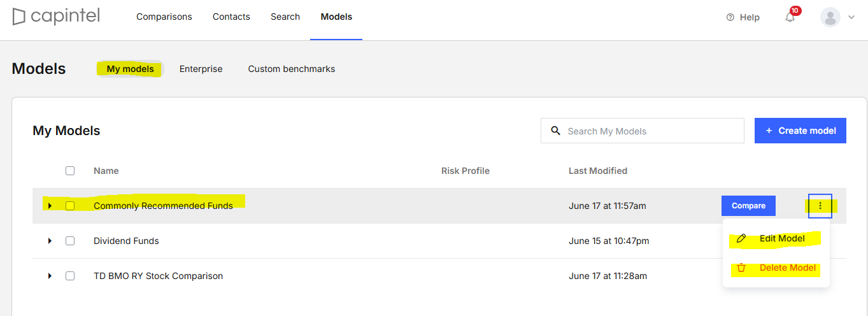The image size is (868, 316).
Task: Expand the Commonly Recommended Funds row
Action: click(x=50, y=206)
